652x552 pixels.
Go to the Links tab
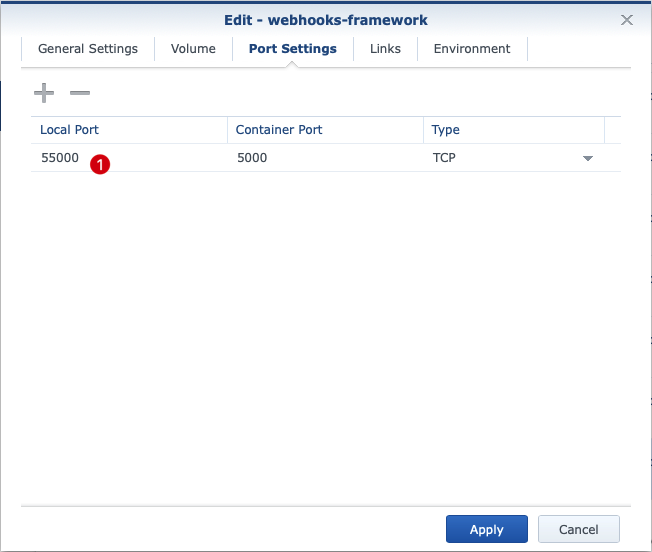[385, 49]
